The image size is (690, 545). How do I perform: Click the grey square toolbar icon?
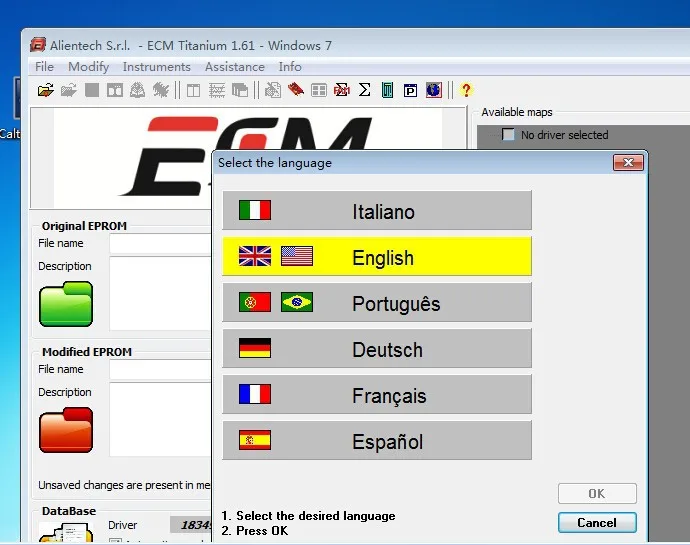pyautogui.click(x=92, y=90)
